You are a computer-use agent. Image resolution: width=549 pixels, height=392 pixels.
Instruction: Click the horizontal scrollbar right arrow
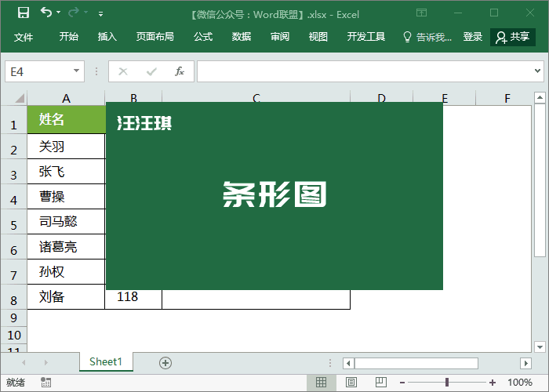coord(525,363)
